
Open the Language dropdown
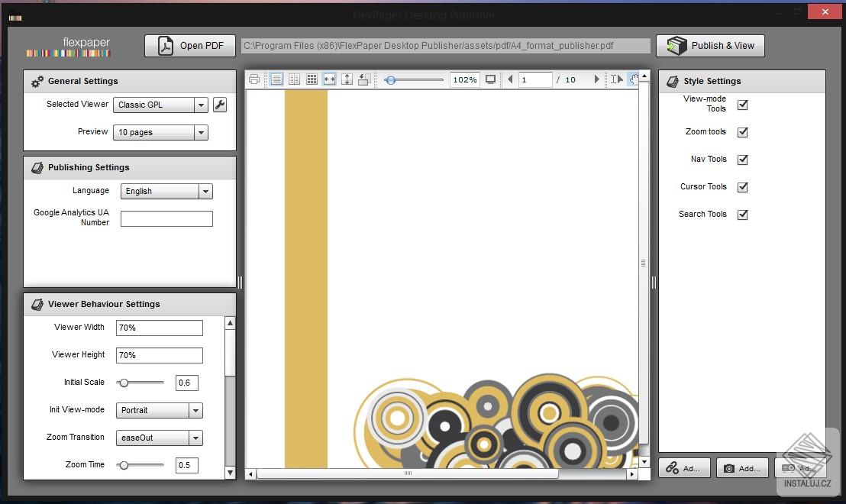point(166,191)
